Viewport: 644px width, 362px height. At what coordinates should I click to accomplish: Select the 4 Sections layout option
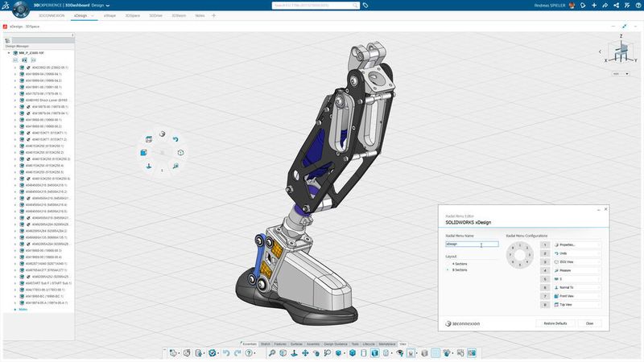coord(457,264)
